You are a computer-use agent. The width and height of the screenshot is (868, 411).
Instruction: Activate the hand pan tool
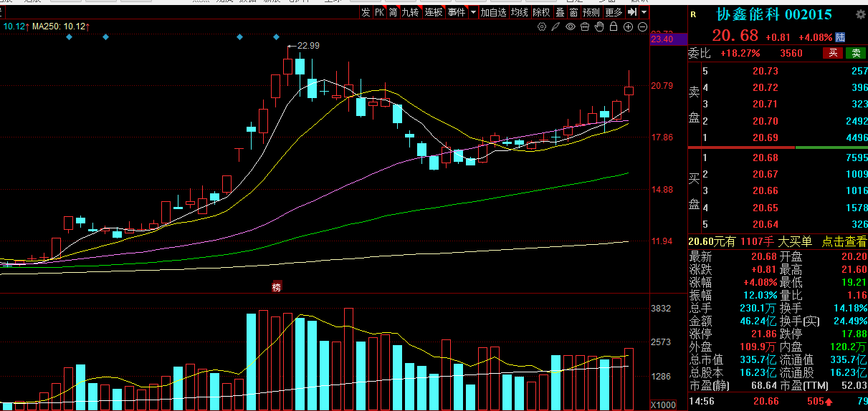click(599, 26)
